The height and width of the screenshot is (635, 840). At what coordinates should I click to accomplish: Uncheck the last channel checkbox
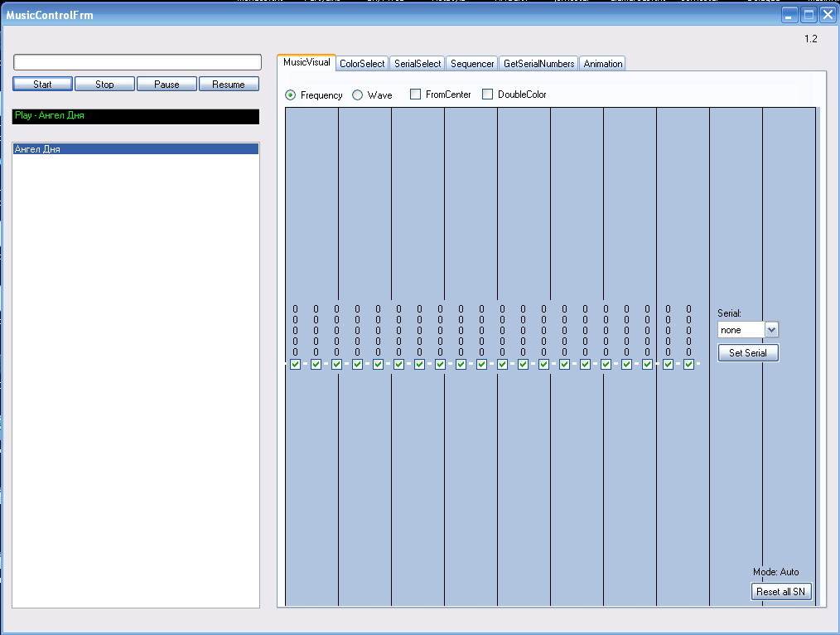(688, 364)
